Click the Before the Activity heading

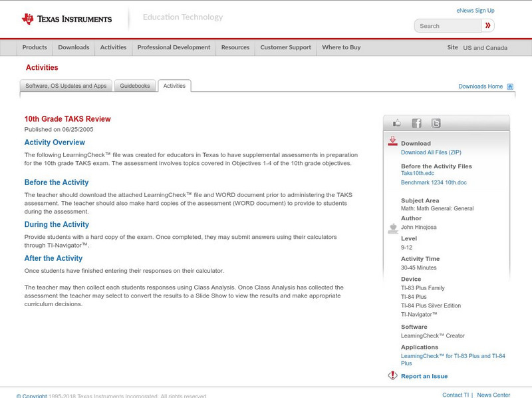click(57, 182)
